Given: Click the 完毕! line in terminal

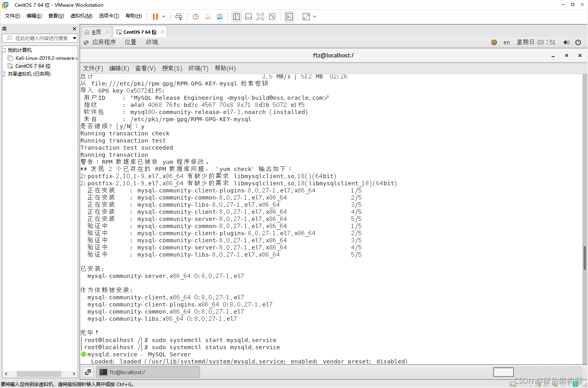Looking at the screenshot, I should point(89,333).
